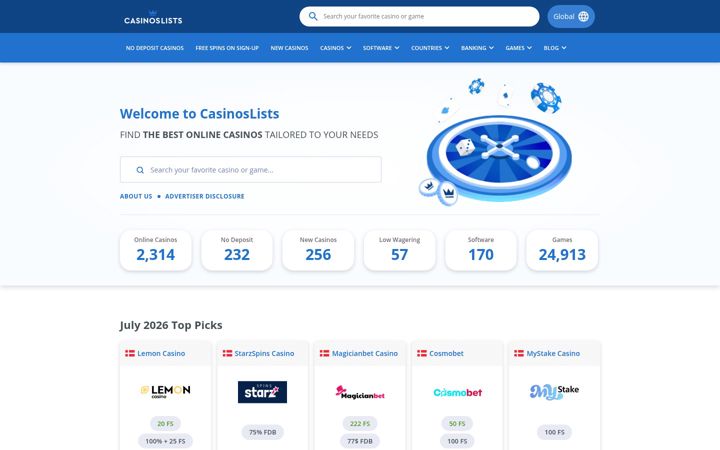The image size is (720, 450).
Task: Click the Denmark flag beside Lemon Casino
Action: coord(130,353)
